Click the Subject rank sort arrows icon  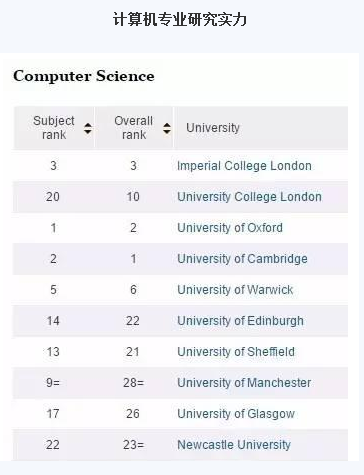click(x=88, y=128)
